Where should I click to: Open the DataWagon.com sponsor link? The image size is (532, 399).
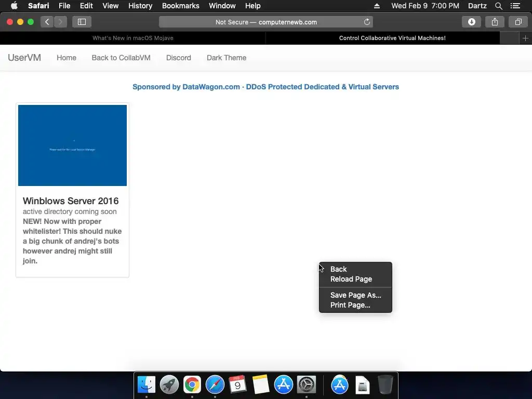point(265,87)
